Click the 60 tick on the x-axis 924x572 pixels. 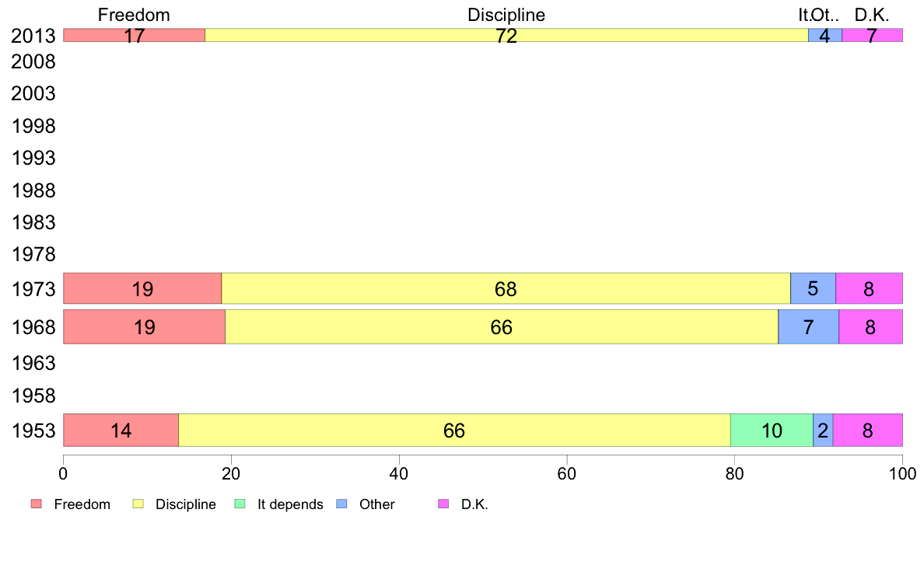click(567, 473)
